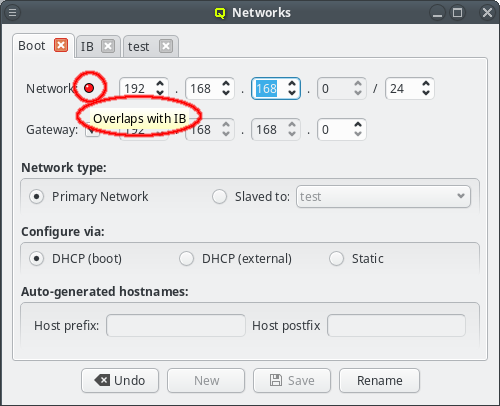Increment second network octet 168 spinner
Screen dimensions: 500x406
(226, 83)
